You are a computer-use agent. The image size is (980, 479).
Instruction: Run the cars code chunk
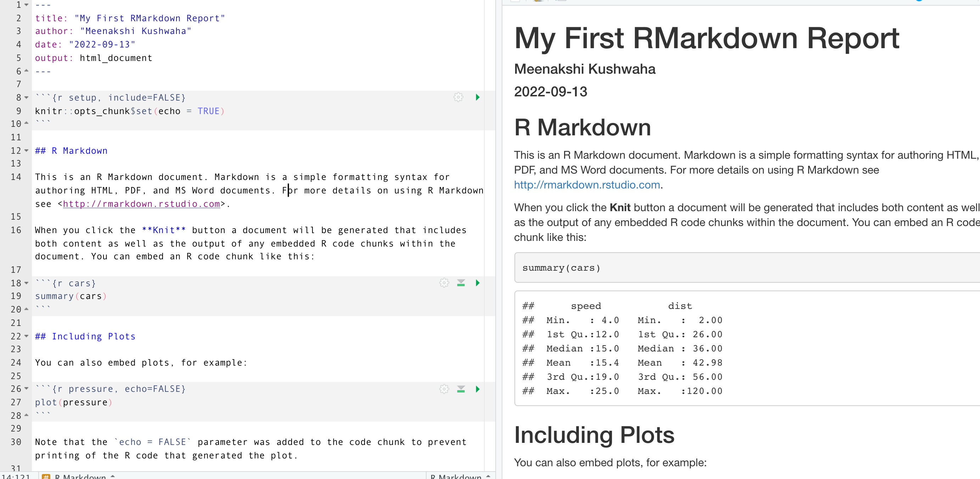coord(478,283)
